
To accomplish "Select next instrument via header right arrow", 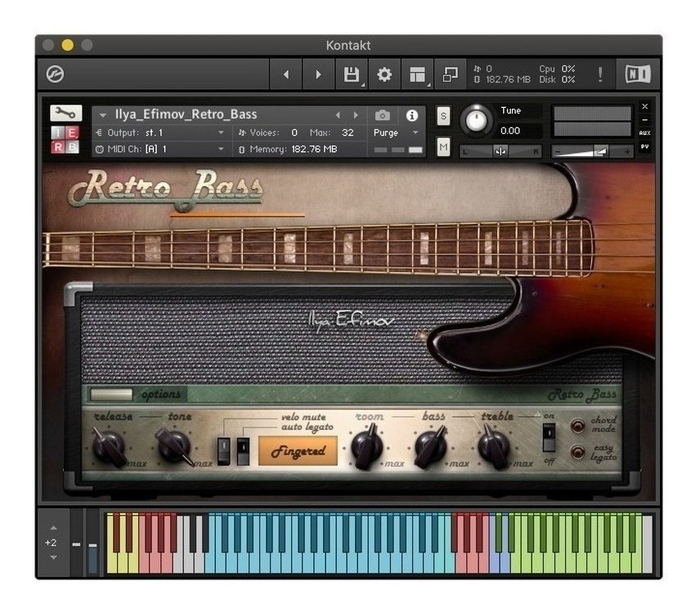I will (x=356, y=115).
